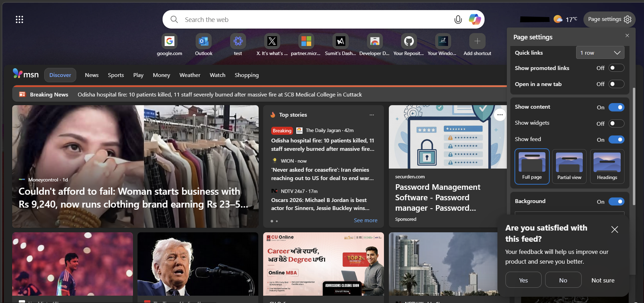The width and height of the screenshot is (644, 303).
Task: Click in the Search the web field
Action: tap(317, 20)
